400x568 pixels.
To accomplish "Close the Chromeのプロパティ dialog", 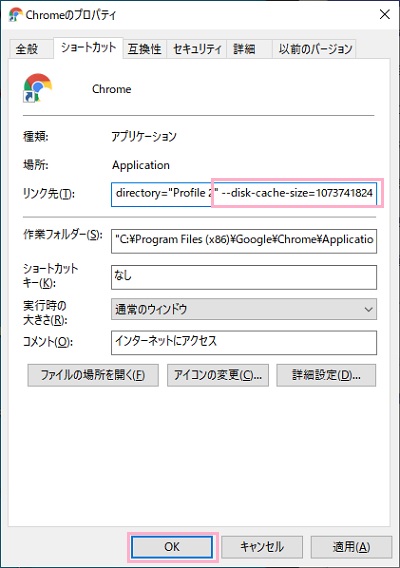I will click(384, 14).
